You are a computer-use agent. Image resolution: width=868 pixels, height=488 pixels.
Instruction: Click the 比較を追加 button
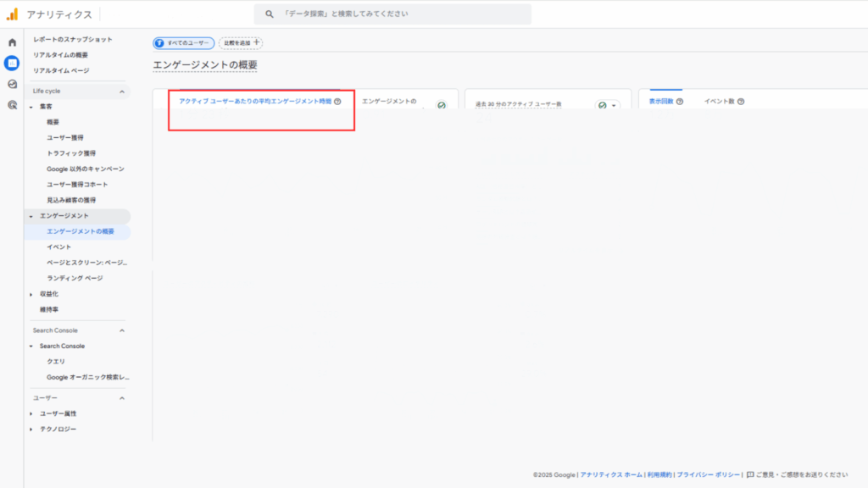coord(241,42)
